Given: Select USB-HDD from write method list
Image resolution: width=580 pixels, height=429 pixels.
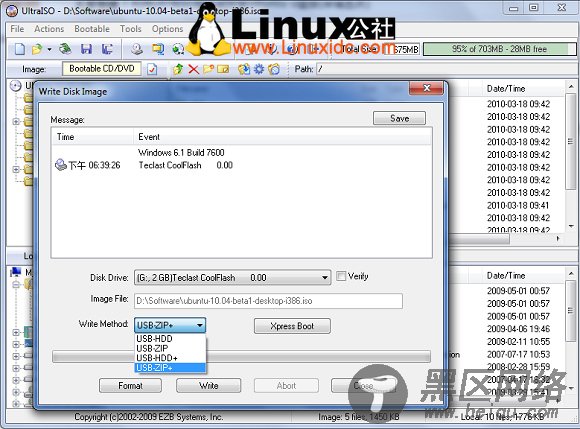Looking at the screenshot, I should (x=170, y=338).
